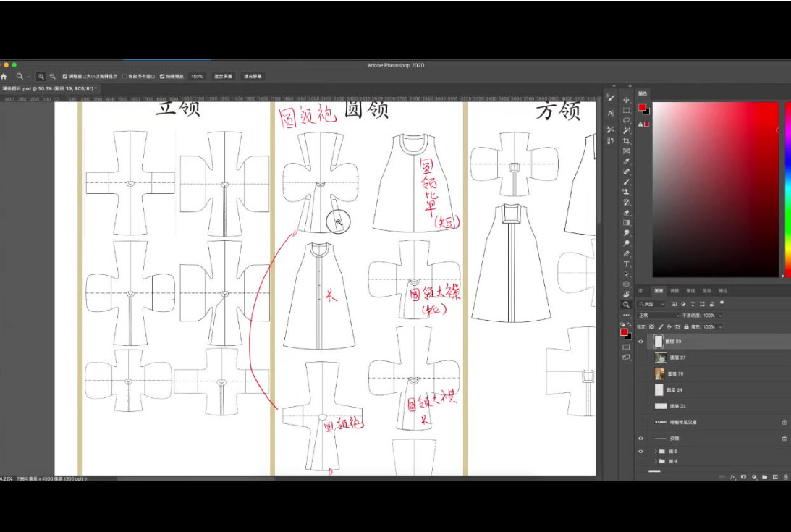Open the zoom tool preset dropdown arrow
The width and height of the screenshot is (791, 532).
[x=28, y=77]
